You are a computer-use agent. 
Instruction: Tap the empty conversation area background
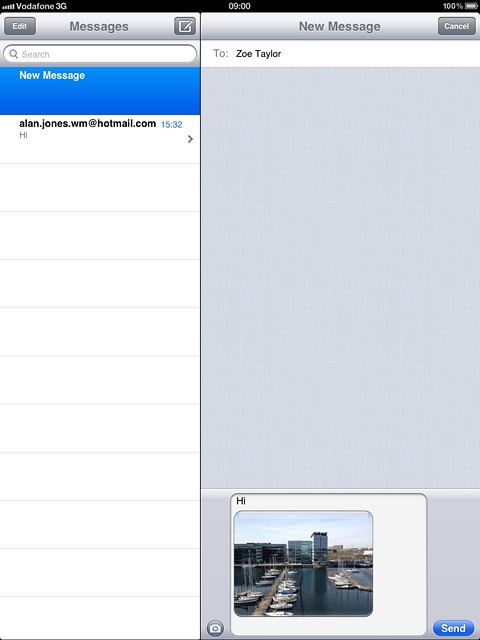pyautogui.click(x=340, y=278)
